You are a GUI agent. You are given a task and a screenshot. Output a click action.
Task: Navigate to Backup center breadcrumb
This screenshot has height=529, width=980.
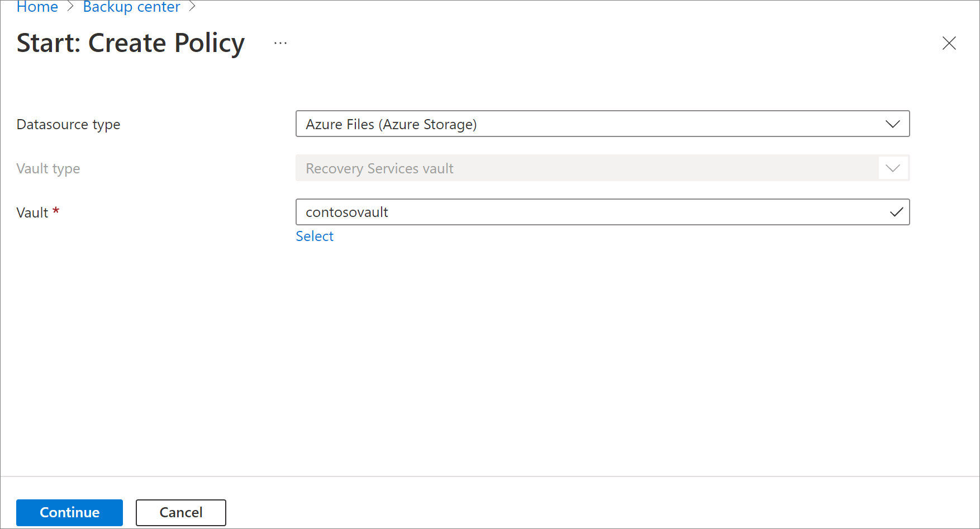click(x=131, y=7)
